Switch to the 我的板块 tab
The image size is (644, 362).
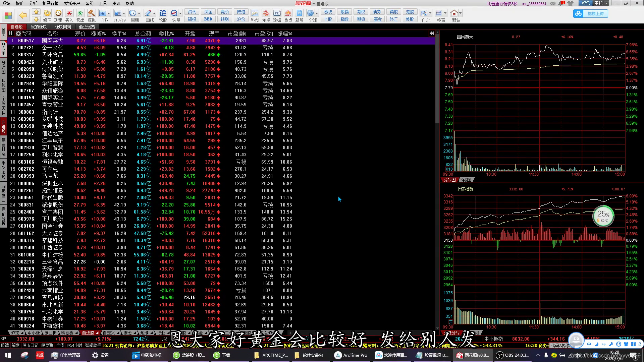[x=39, y=27]
